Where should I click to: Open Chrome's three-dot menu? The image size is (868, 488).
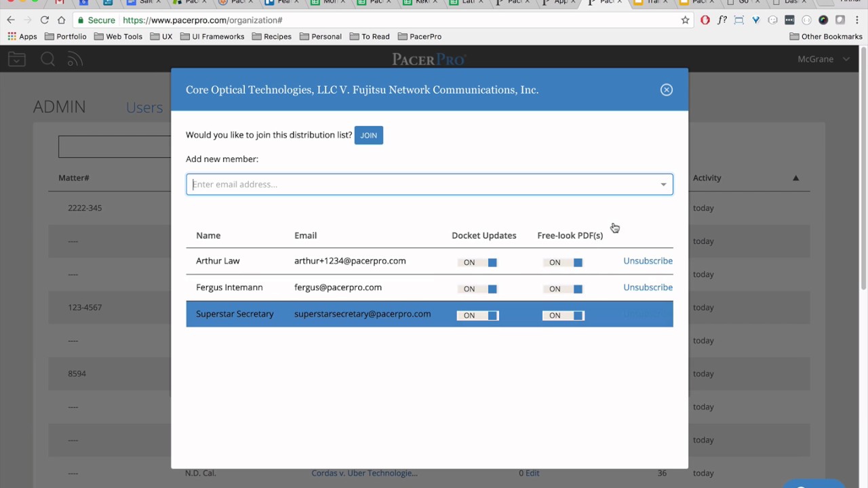click(x=858, y=20)
